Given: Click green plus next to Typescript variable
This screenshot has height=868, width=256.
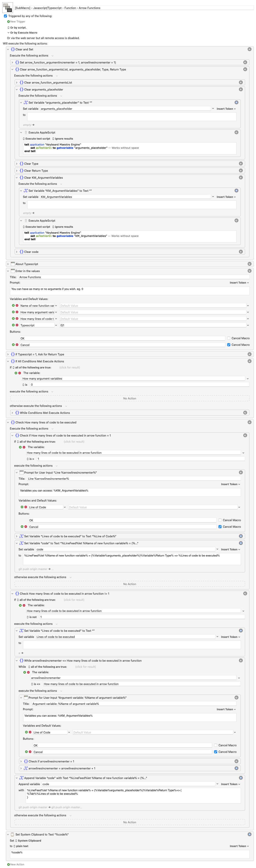Looking at the screenshot, I should click(13, 325).
